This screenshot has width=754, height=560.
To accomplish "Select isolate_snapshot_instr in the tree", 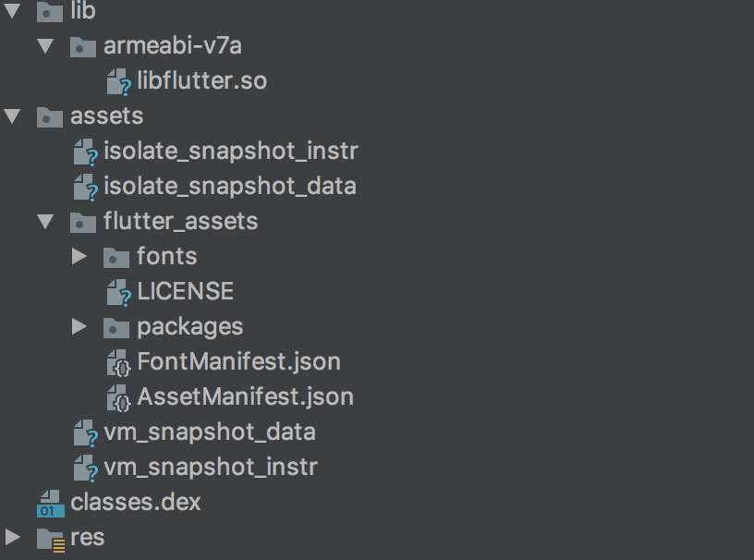I will coord(230,151).
